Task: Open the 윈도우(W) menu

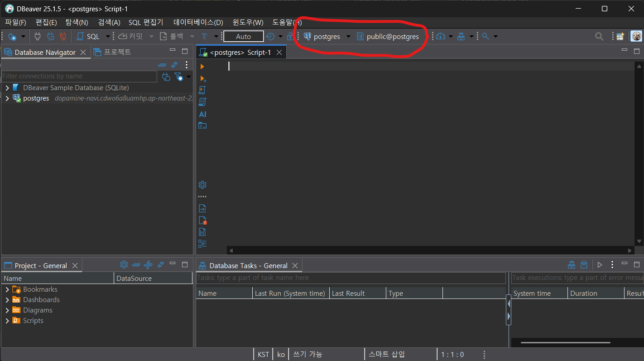Action: [x=248, y=22]
